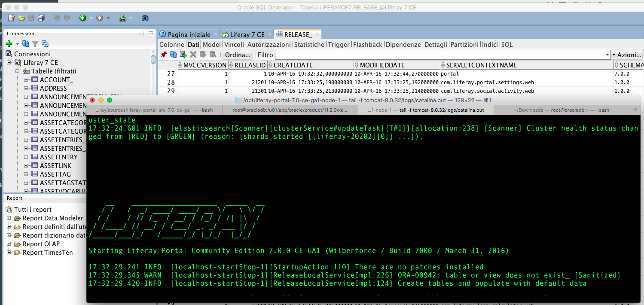Refresh the Connessioni panel
The width and height of the screenshot is (644, 305).
pos(26,44)
